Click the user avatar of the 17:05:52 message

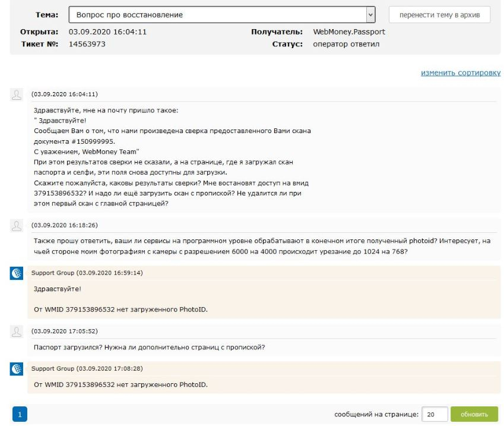click(x=17, y=332)
